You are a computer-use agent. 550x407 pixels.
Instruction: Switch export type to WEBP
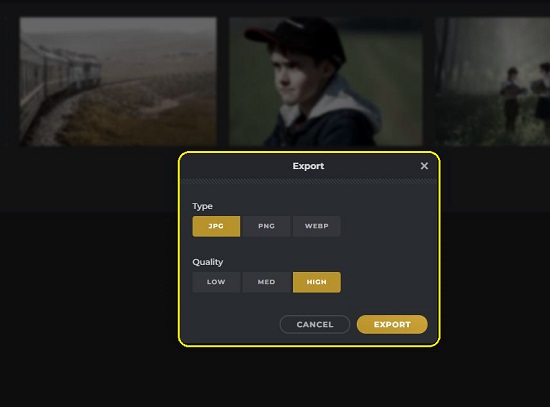(316, 226)
